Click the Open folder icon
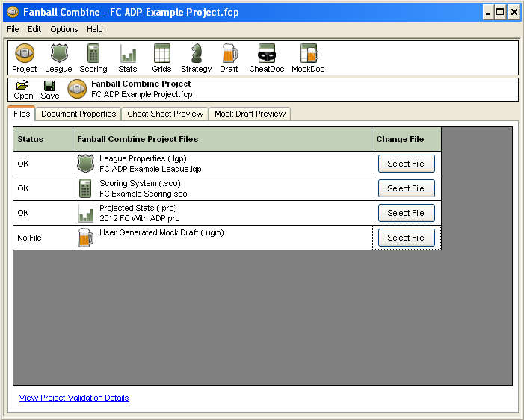 (23, 90)
